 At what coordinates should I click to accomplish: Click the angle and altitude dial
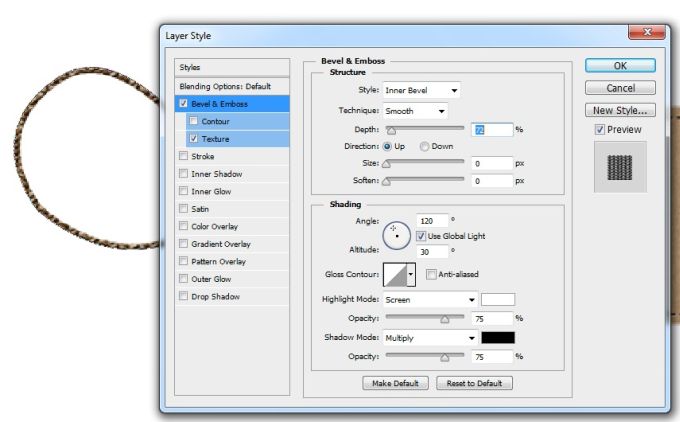click(x=396, y=236)
